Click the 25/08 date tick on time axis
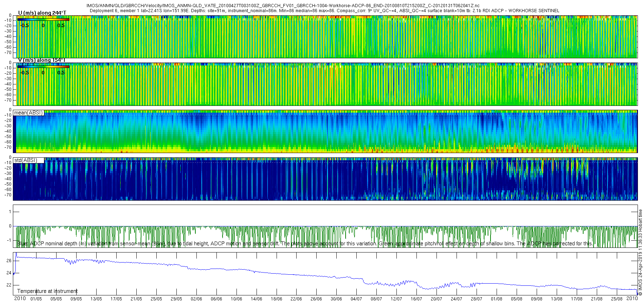This screenshot has height=304, width=644. pyautogui.click(x=616, y=299)
